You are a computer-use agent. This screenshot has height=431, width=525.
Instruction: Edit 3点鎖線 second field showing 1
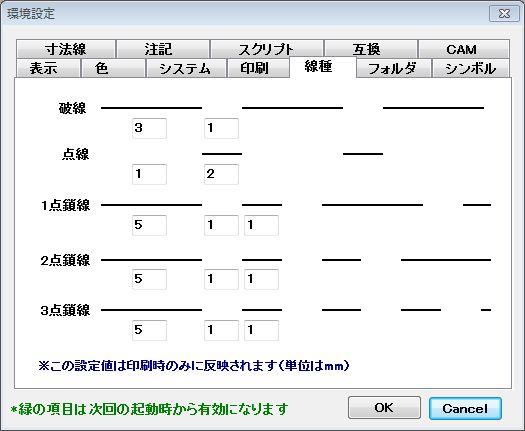click(x=261, y=330)
